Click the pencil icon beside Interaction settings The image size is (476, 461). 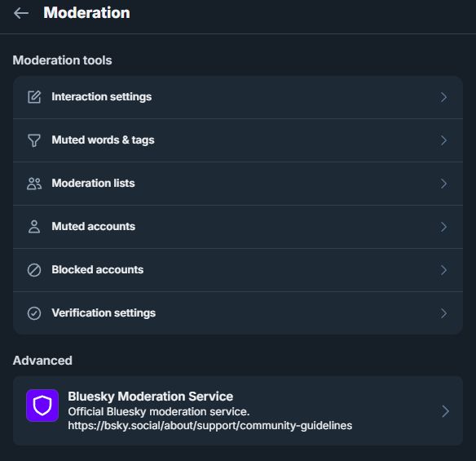[34, 97]
